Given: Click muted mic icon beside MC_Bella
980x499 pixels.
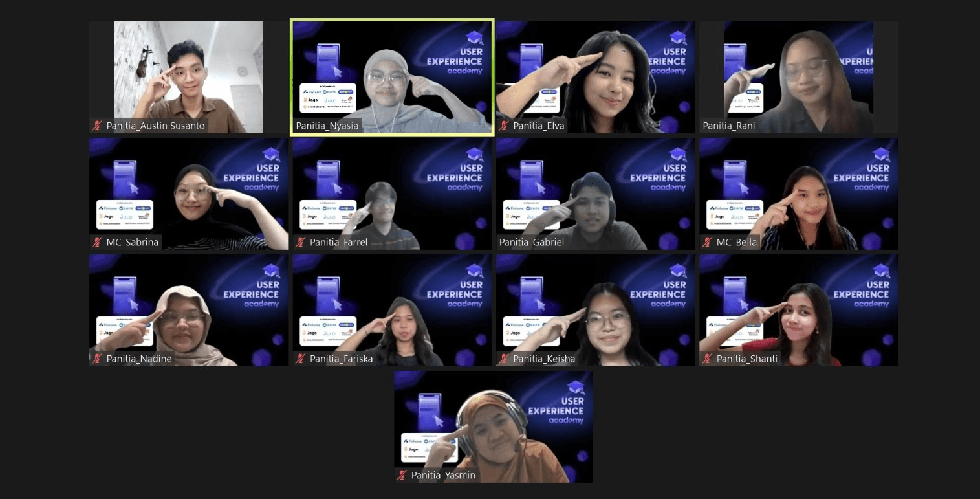Looking at the screenshot, I should [708, 242].
